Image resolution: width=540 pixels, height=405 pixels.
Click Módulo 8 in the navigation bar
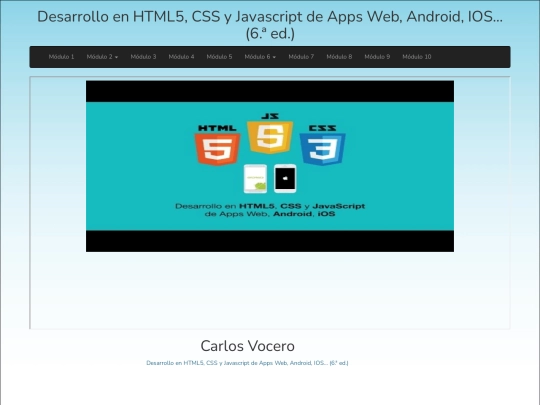point(339,57)
